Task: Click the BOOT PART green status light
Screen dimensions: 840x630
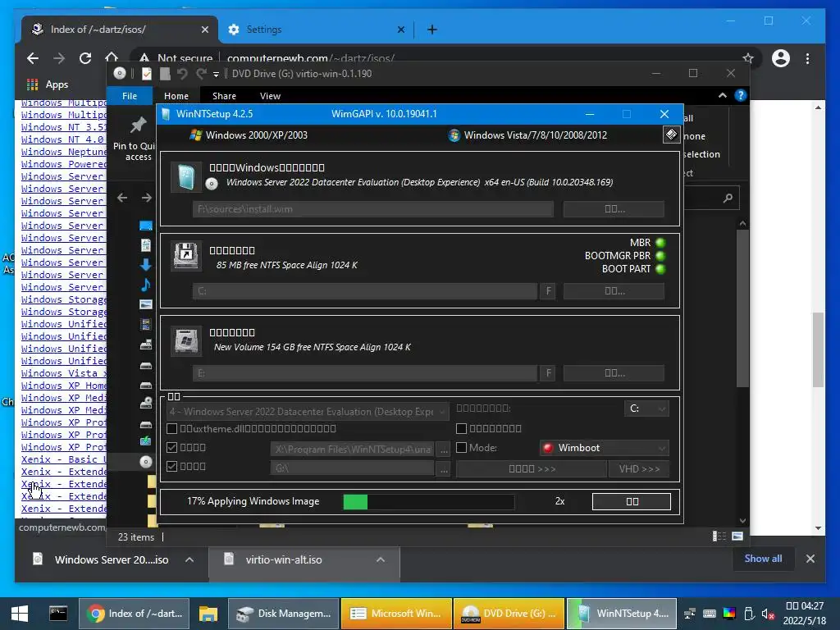Action: coord(660,269)
